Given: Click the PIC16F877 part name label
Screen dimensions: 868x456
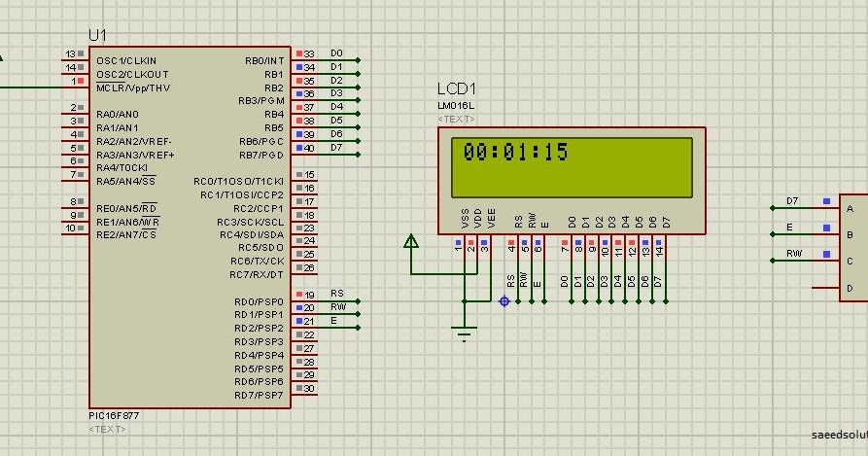Looking at the screenshot, I should [114, 415].
